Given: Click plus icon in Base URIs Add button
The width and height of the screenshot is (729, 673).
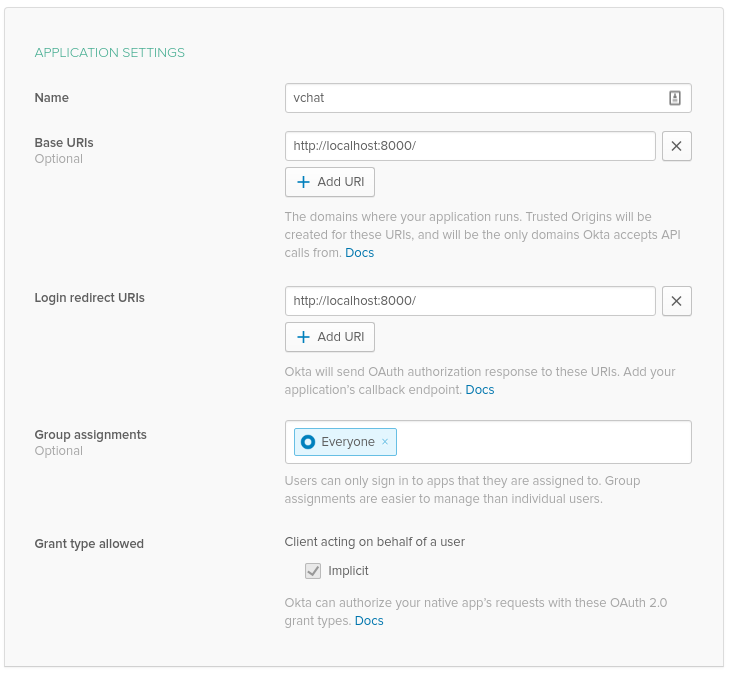Looking at the screenshot, I should point(304,182).
